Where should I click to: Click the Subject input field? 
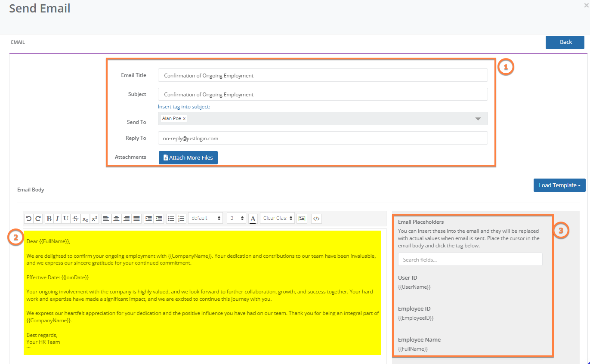coord(323,94)
